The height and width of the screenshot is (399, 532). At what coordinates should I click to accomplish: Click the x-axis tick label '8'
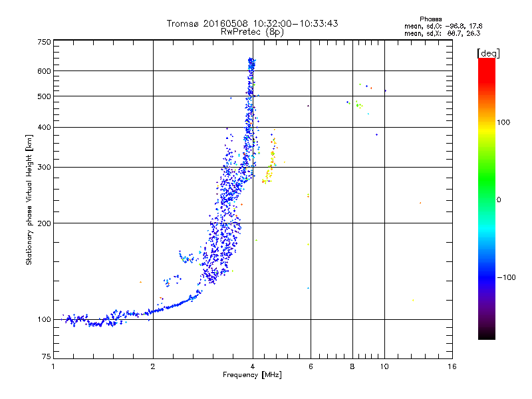point(352,366)
